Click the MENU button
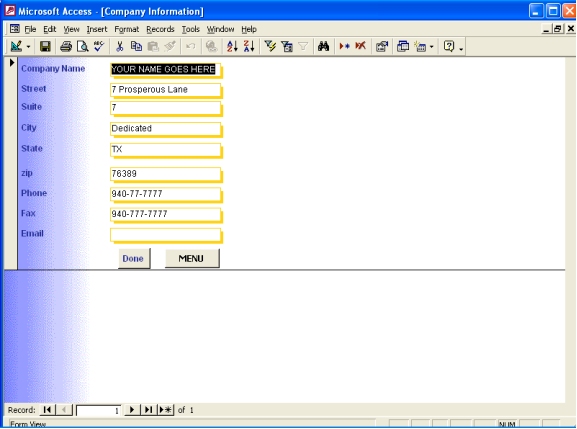This screenshot has height=429, width=577. 192,258
